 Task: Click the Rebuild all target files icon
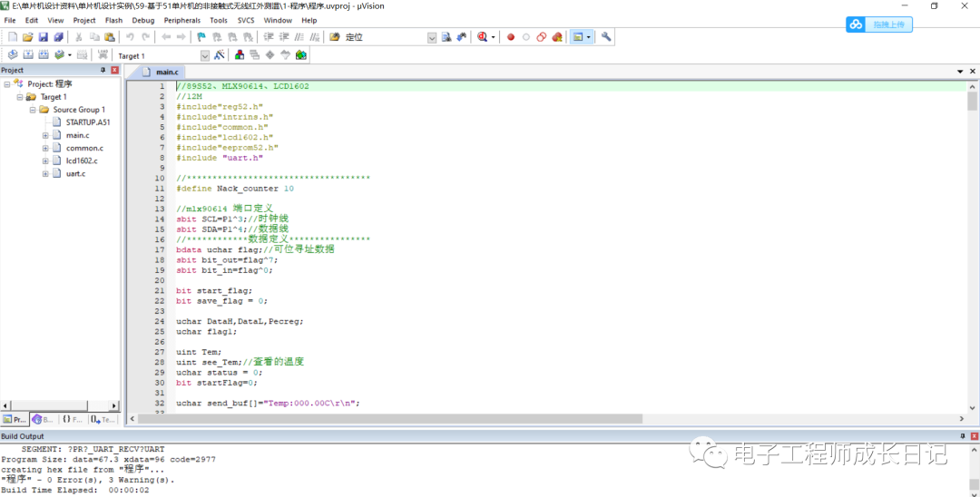pos(44,55)
